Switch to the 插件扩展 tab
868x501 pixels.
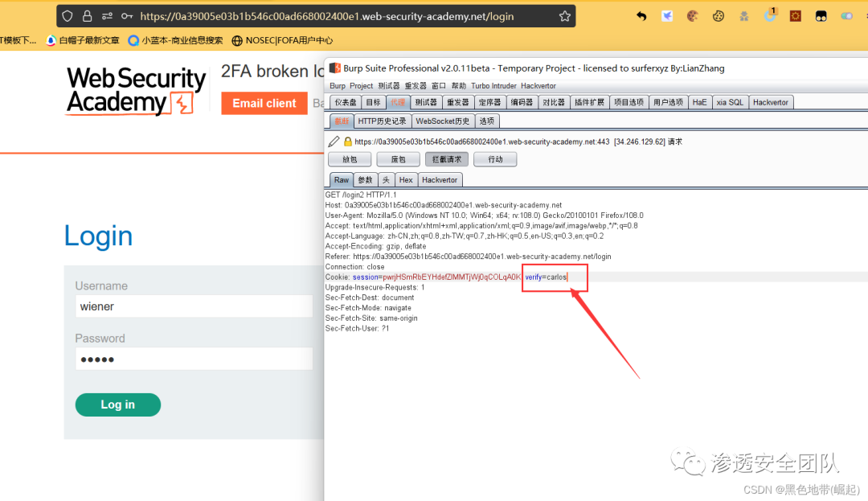click(589, 102)
